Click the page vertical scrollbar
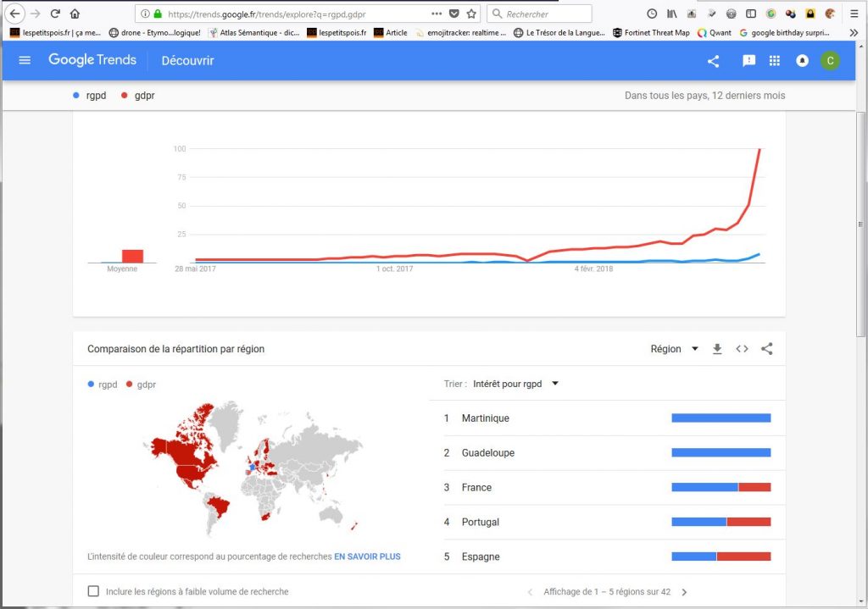The width and height of the screenshot is (868, 609). 860,224
